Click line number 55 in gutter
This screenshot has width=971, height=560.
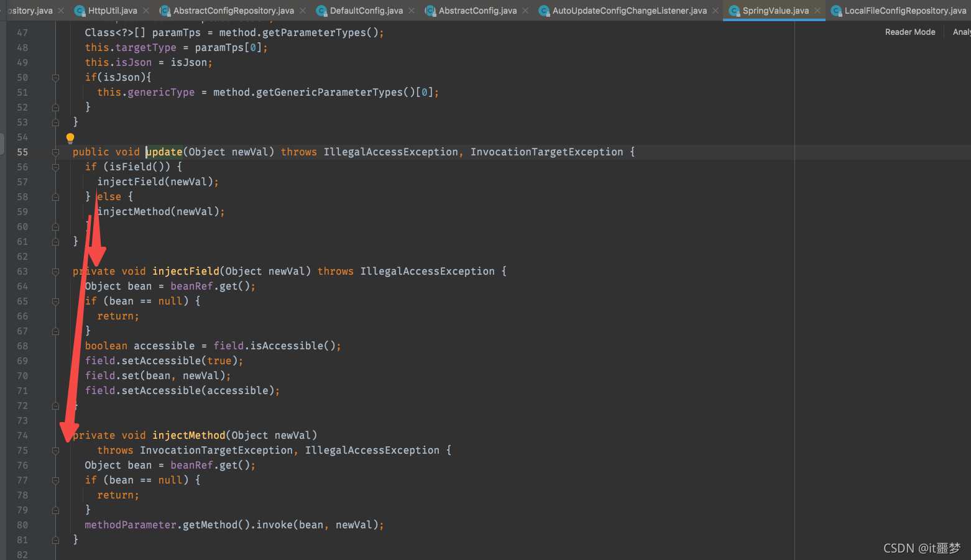point(22,152)
